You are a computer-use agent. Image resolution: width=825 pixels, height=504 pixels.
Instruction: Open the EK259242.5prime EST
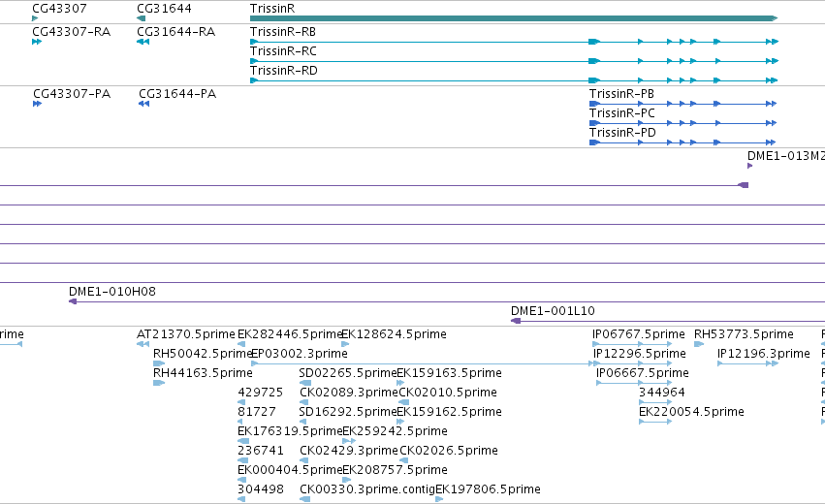(x=396, y=432)
